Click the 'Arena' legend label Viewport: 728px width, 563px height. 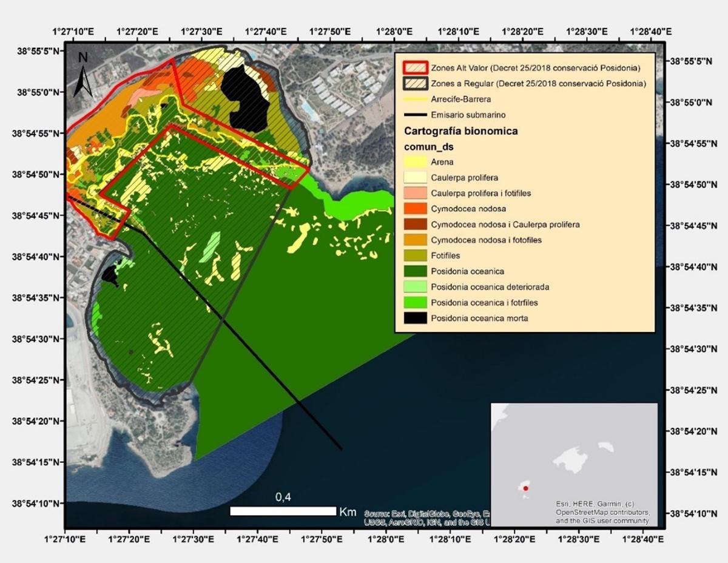442,162
